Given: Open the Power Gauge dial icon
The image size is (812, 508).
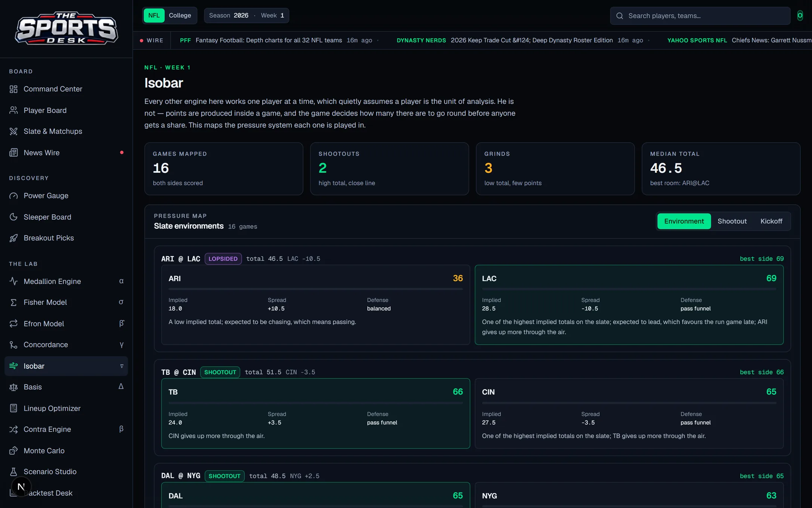Looking at the screenshot, I should (14, 196).
